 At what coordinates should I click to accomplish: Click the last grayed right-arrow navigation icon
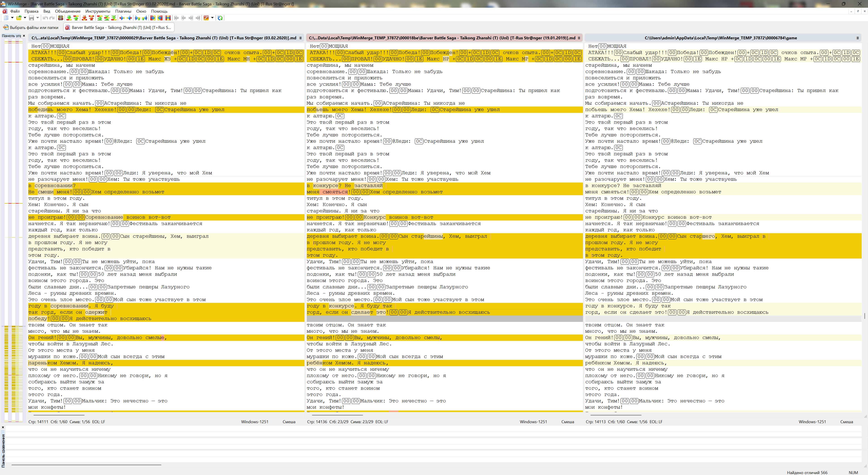[x=198, y=18]
